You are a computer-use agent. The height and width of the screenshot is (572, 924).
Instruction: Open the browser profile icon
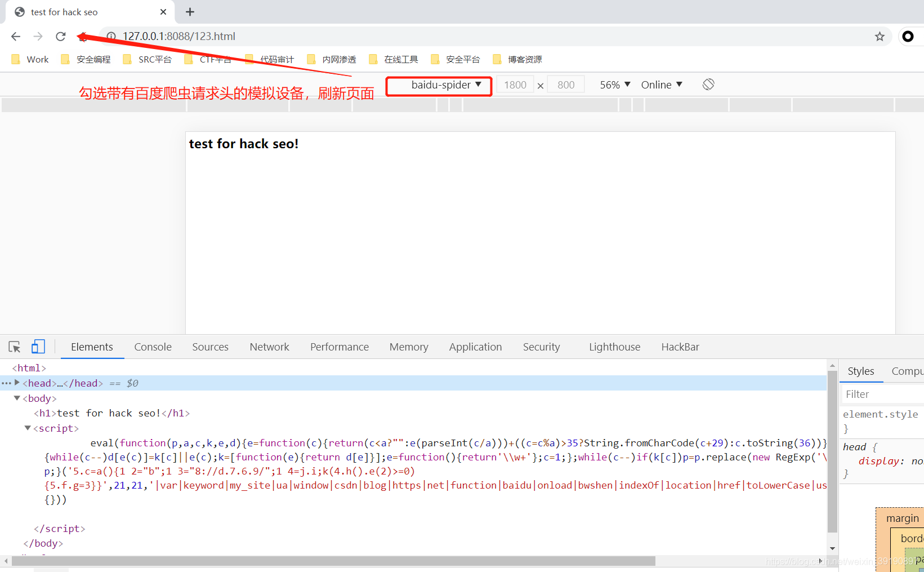click(908, 37)
